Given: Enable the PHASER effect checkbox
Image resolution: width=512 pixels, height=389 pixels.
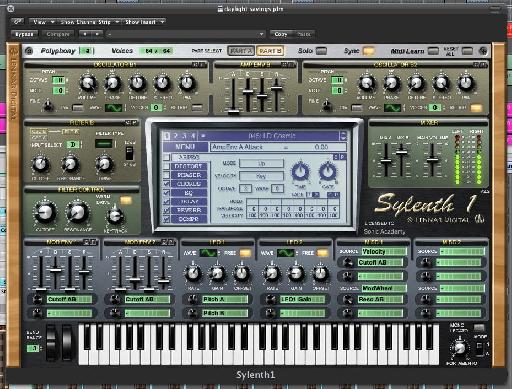Looking at the screenshot, I should [x=167, y=175].
